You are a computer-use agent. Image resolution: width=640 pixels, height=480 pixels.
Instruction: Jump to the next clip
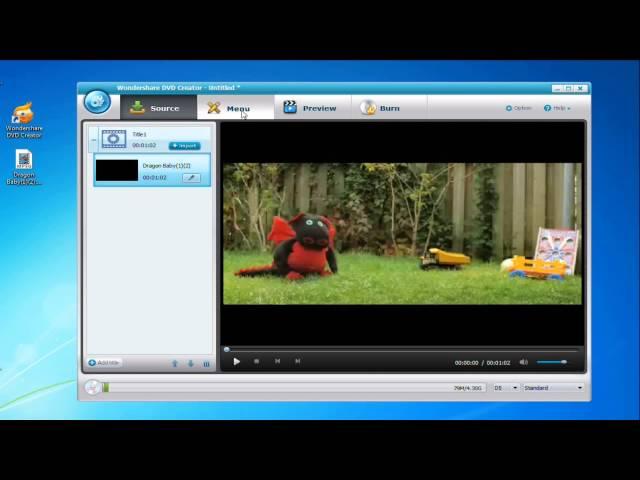298,361
